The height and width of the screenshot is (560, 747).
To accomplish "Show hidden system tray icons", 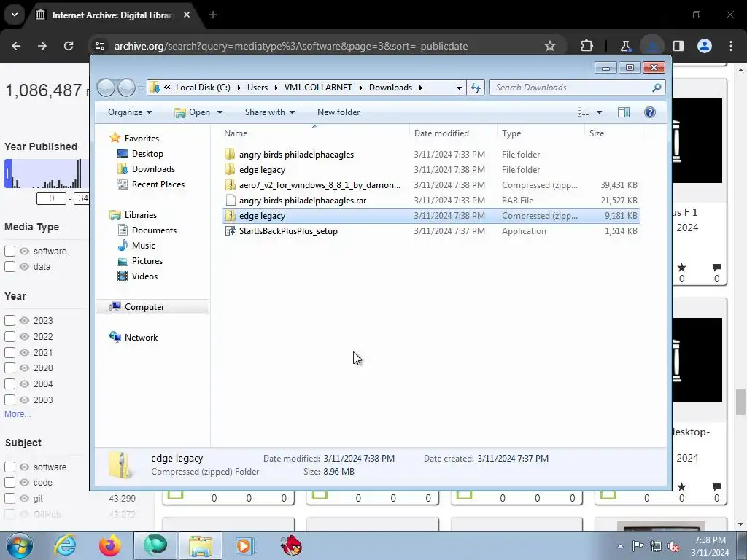I will [620, 546].
